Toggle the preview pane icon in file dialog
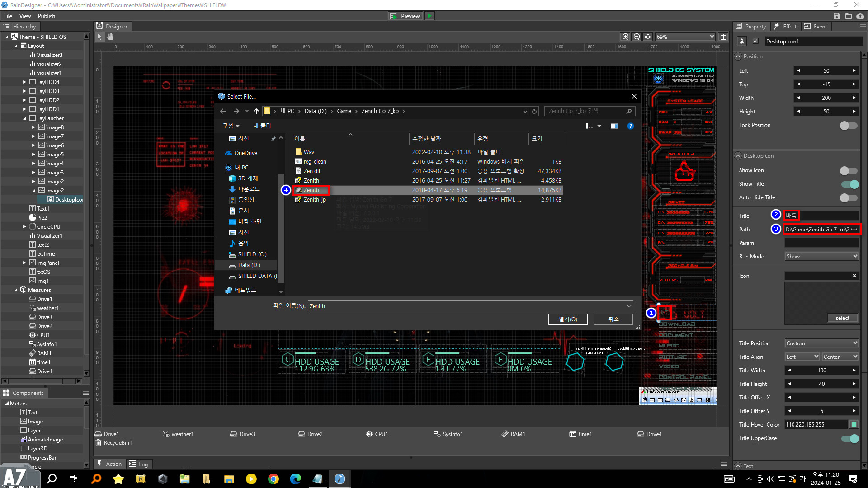This screenshot has height=488, width=868. pyautogui.click(x=614, y=126)
